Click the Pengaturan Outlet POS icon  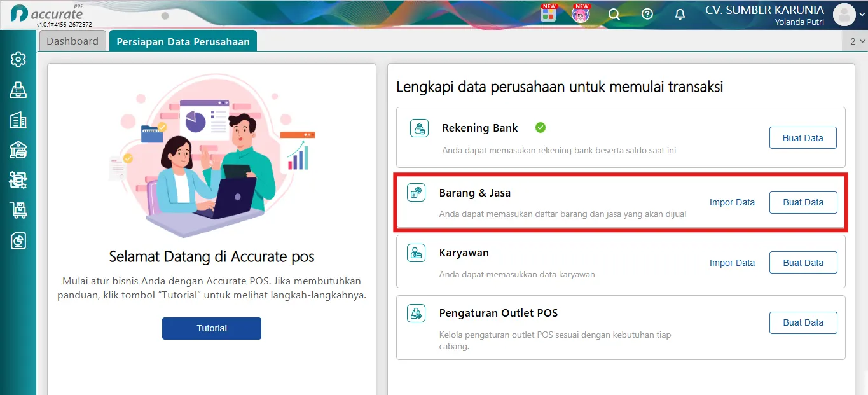coord(417,313)
